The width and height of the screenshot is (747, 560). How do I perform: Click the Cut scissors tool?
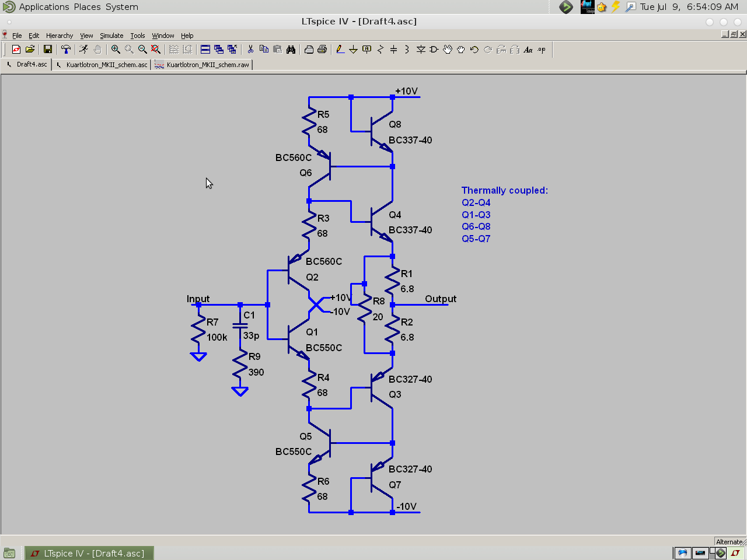(250, 50)
